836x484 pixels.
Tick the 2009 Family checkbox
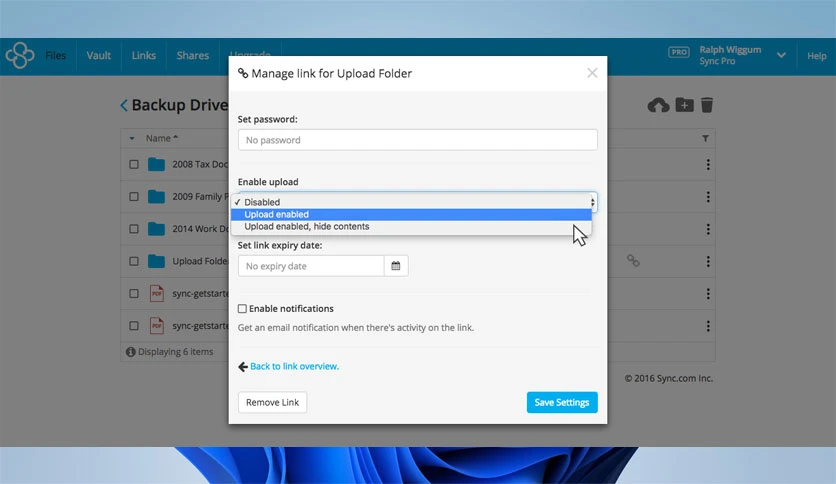coord(134,197)
